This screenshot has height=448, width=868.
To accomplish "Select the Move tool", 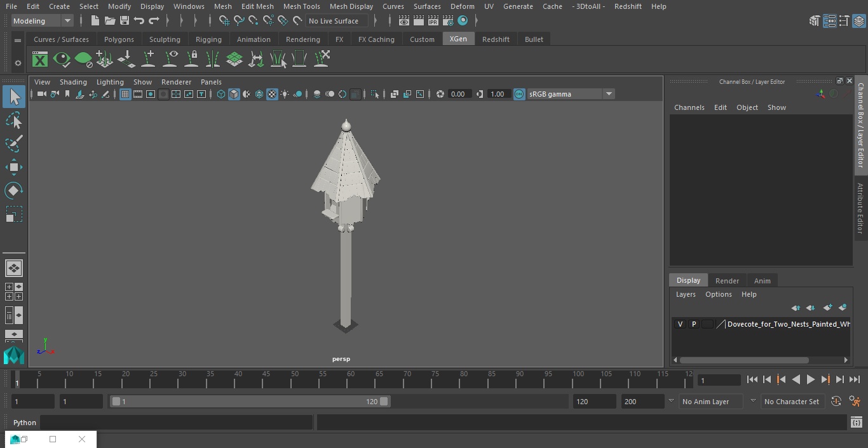I will [14, 167].
